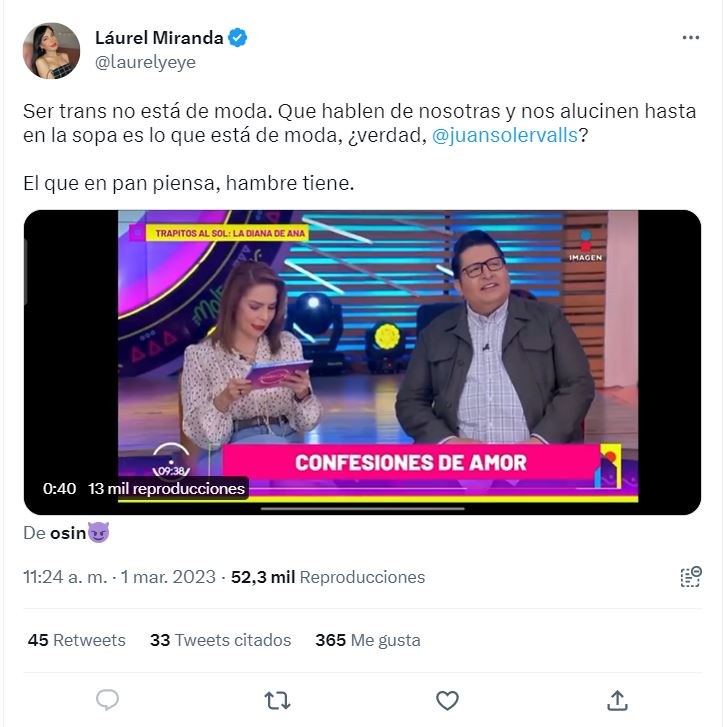
Task: Open Láurel Miranda's profile picture
Action: click(51, 51)
